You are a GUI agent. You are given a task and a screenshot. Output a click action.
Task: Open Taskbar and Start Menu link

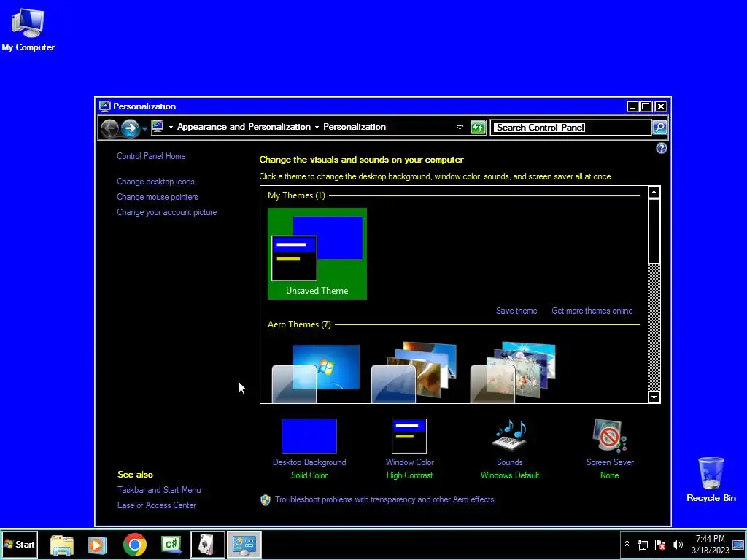click(159, 489)
